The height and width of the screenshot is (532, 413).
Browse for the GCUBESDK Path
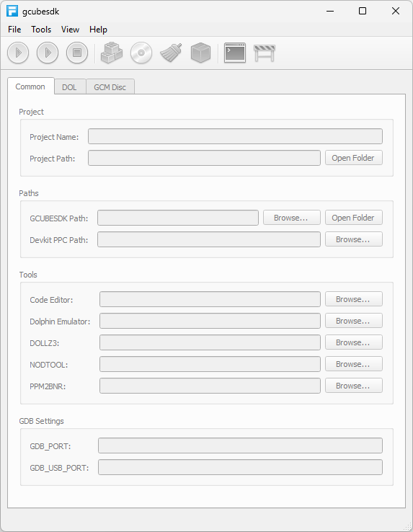pos(291,218)
